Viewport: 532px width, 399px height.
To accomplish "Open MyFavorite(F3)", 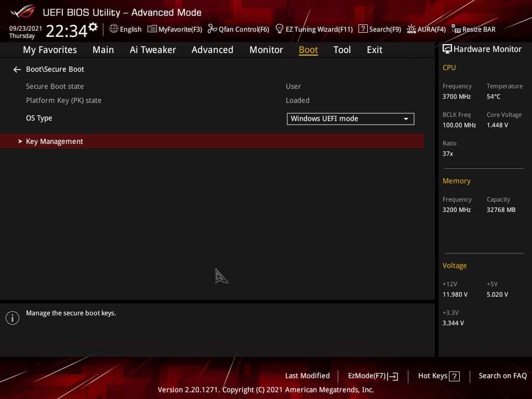I will (x=175, y=29).
